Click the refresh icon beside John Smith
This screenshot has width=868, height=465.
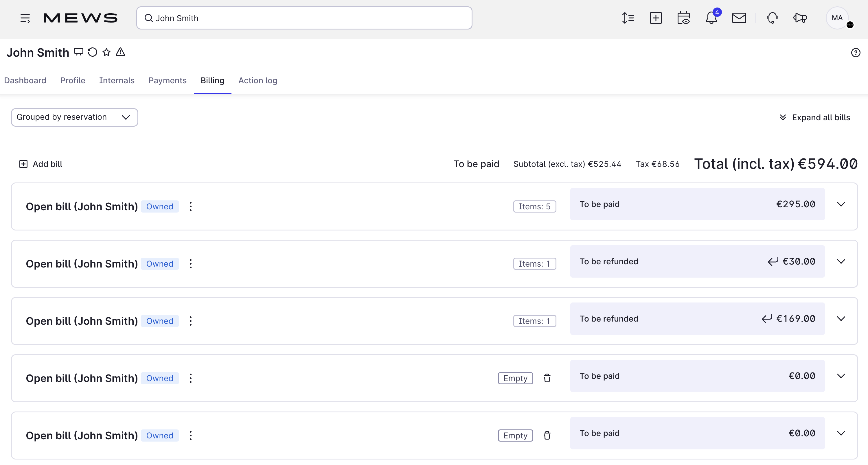click(92, 52)
